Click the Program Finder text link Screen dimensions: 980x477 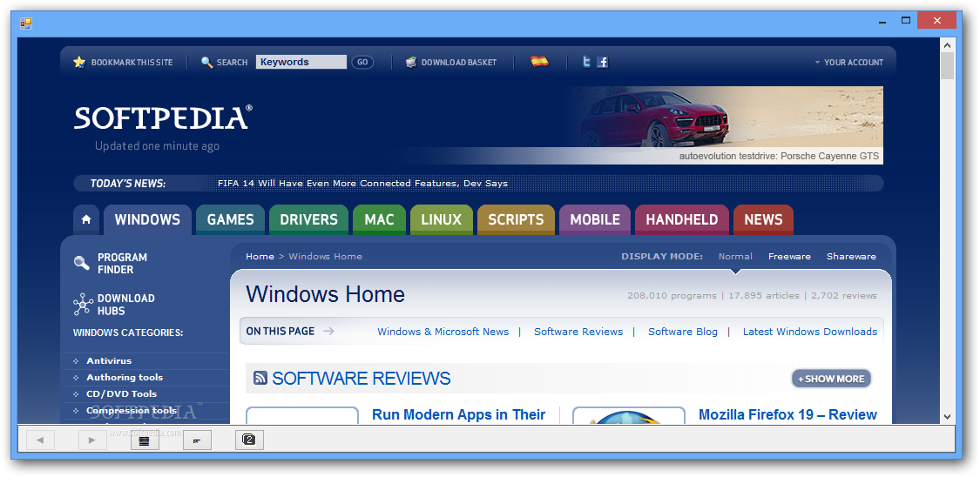pyautogui.click(x=122, y=264)
